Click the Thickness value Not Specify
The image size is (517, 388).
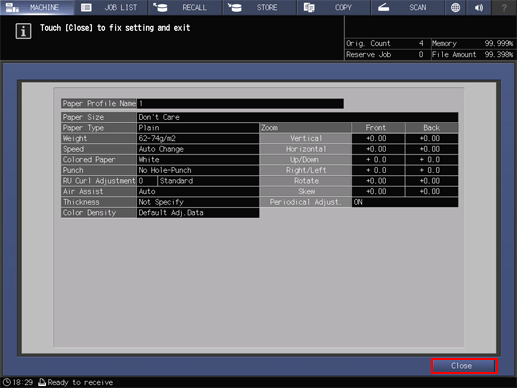click(198, 202)
